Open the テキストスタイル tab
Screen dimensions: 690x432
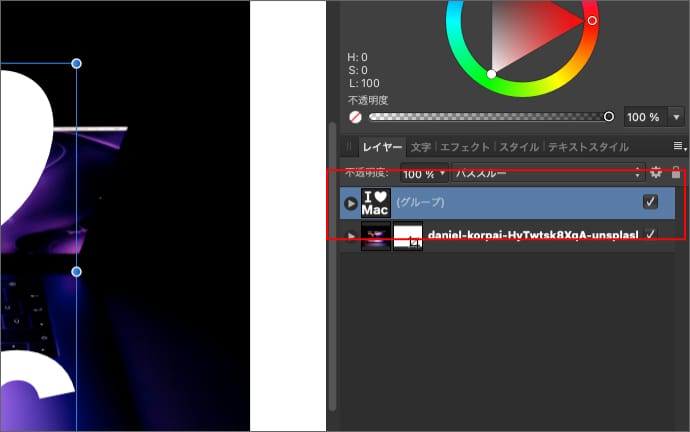588,147
